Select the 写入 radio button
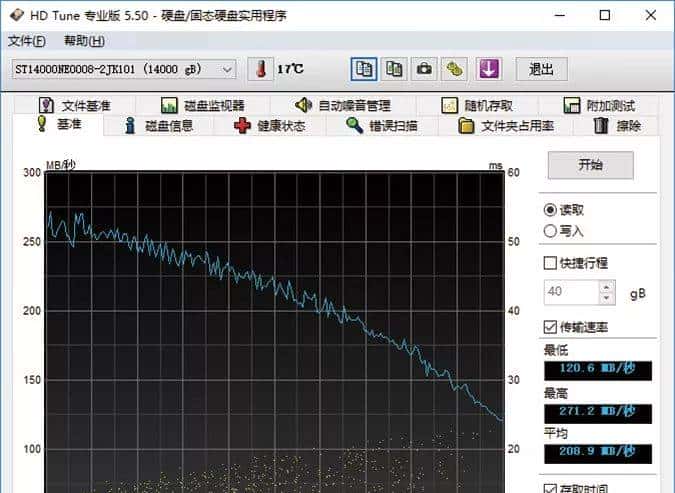The image size is (675, 493). pos(550,231)
